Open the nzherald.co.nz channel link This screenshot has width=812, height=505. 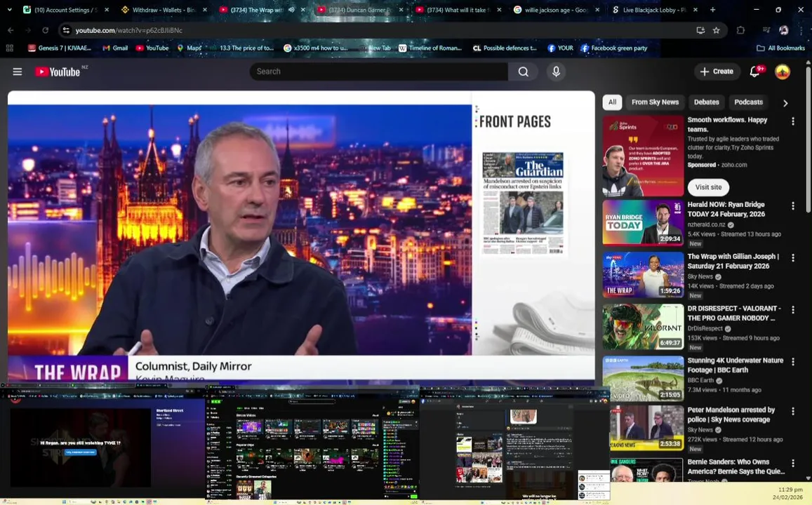706,224
